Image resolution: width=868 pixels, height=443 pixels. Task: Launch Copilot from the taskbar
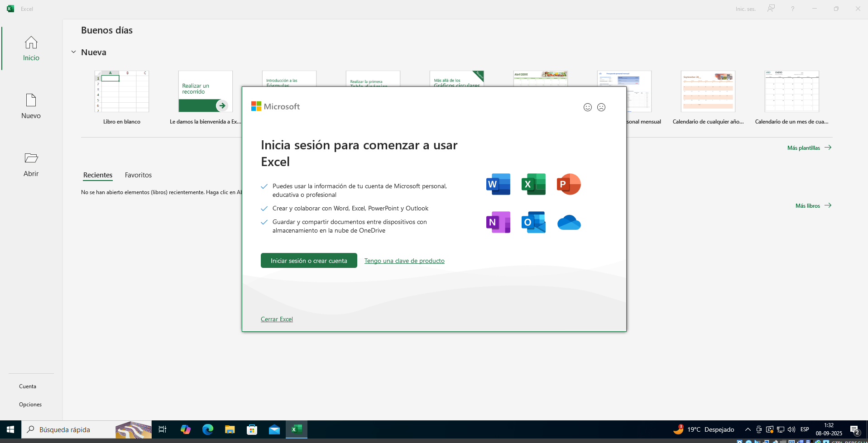point(185,429)
